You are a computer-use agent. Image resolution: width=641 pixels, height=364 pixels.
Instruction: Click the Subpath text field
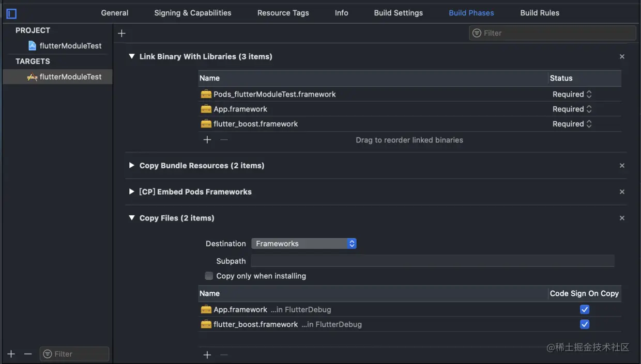[x=432, y=261]
